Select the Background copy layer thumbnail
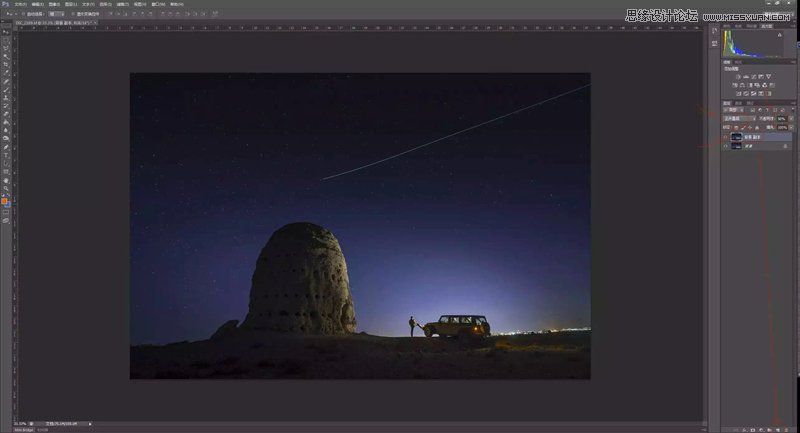 pos(737,137)
